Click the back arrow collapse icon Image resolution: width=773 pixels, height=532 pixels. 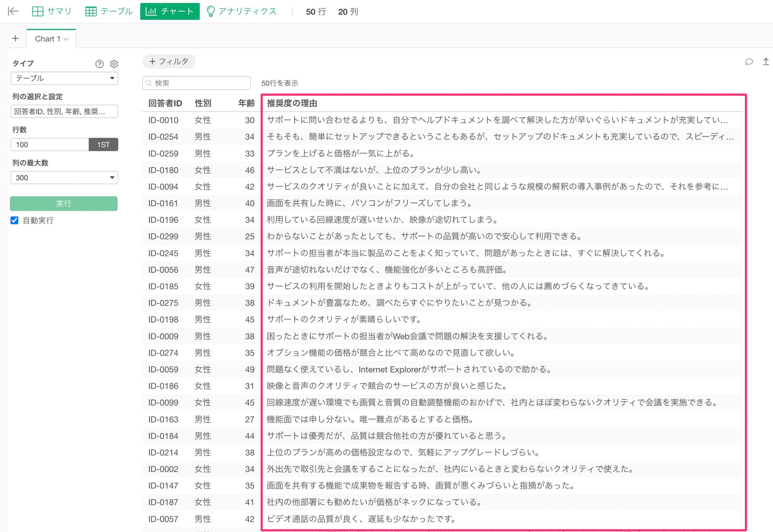coord(13,11)
